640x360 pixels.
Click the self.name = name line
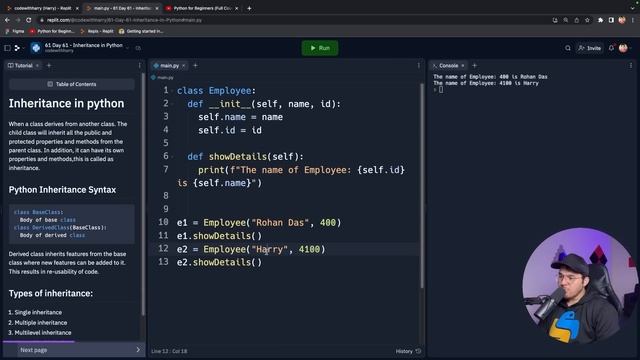coord(240,117)
